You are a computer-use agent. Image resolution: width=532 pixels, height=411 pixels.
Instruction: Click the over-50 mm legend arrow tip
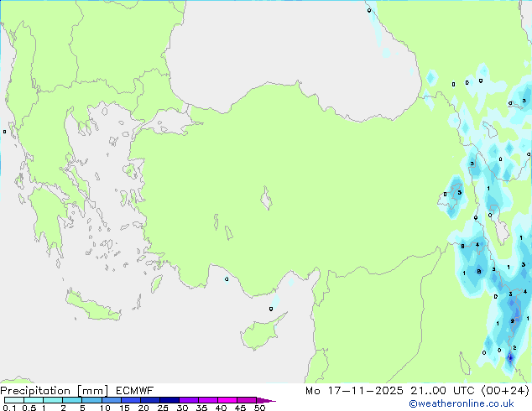pos(266,400)
